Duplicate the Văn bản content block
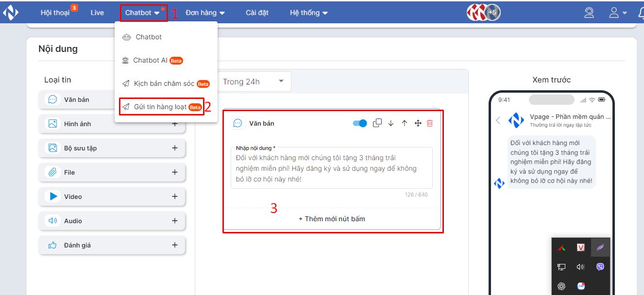The width and height of the screenshot is (644, 295). [x=377, y=123]
